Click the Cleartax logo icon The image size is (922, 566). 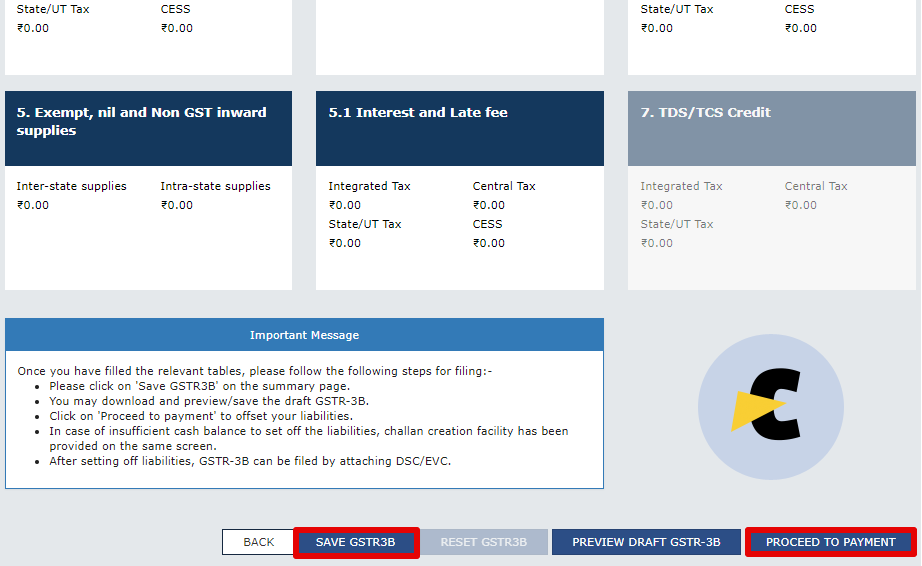(x=771, y=407)
